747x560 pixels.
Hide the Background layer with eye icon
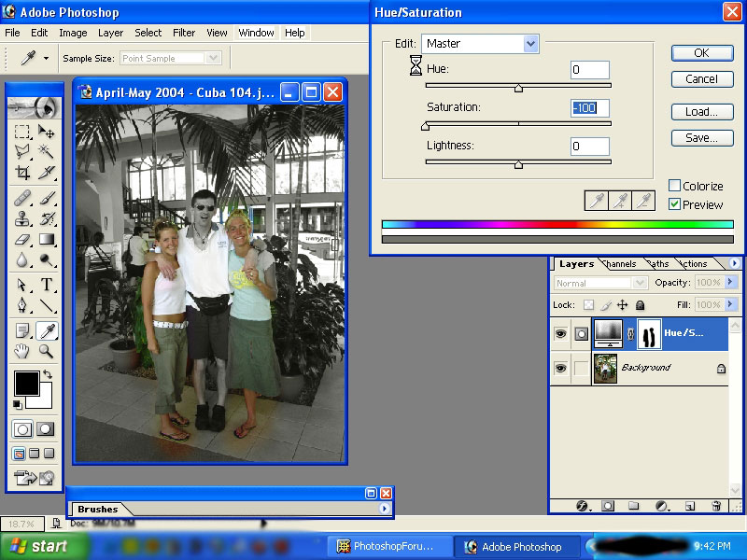click(560, 369)
